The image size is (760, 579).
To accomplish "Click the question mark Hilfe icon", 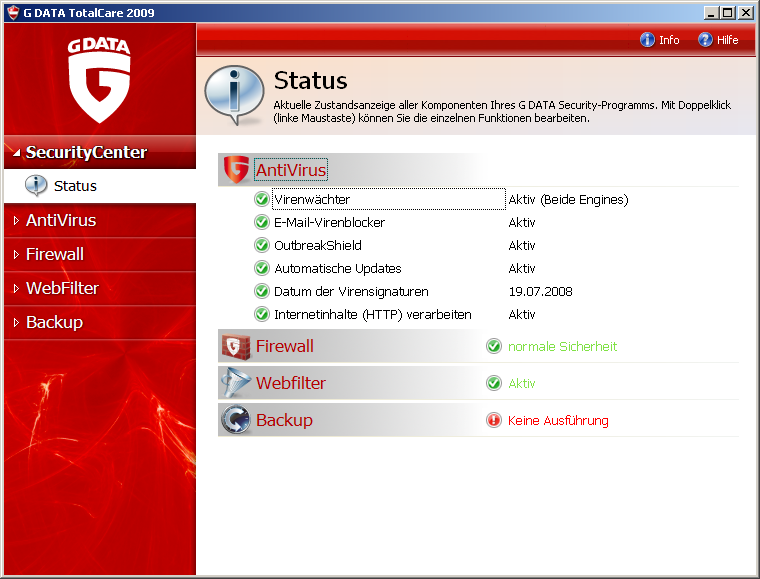I will coord(705,40).
